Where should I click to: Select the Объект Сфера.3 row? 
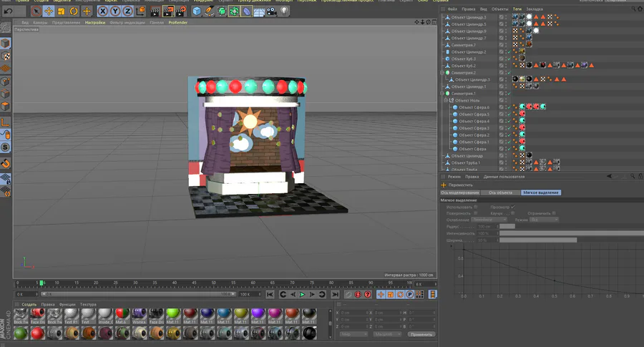(x=474, y=128)
